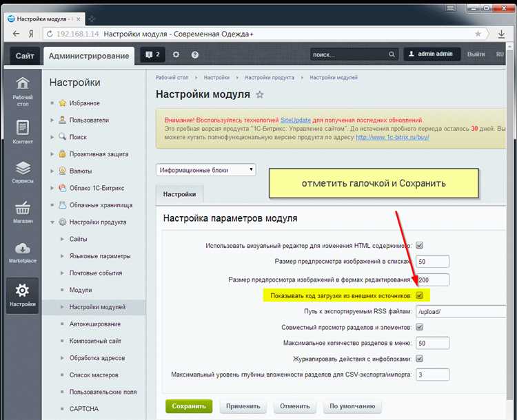Collapse Настройки продукта tree item

[52, 222]
